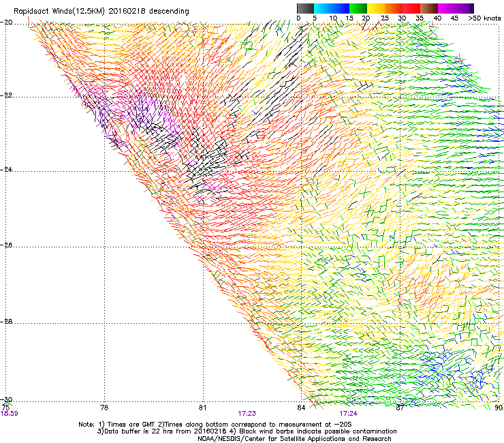The image size is (504, 443).
Task: Click the longitude label '81'
Action: tap(202, 408)
